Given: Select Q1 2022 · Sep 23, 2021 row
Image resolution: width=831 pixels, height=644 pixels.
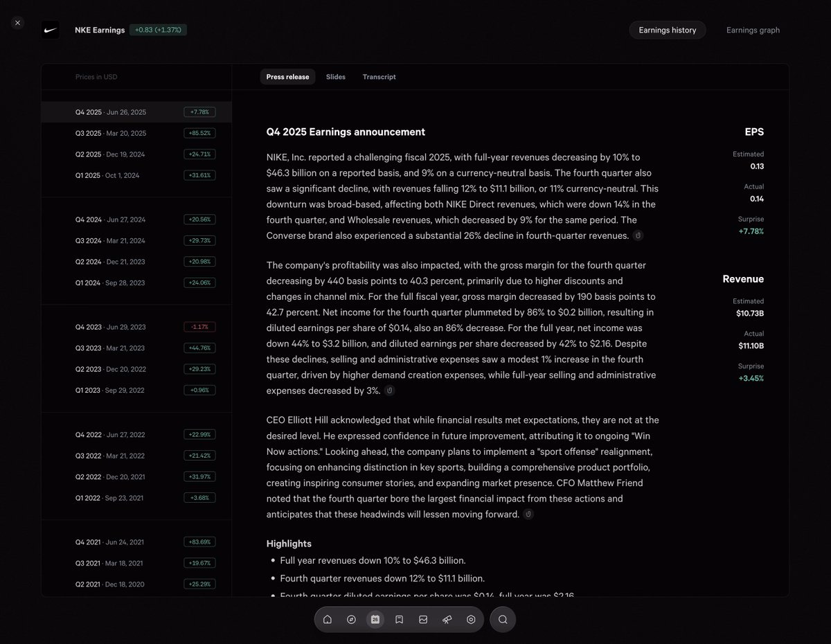Looking at the screenshot, I should click(136, 498).
